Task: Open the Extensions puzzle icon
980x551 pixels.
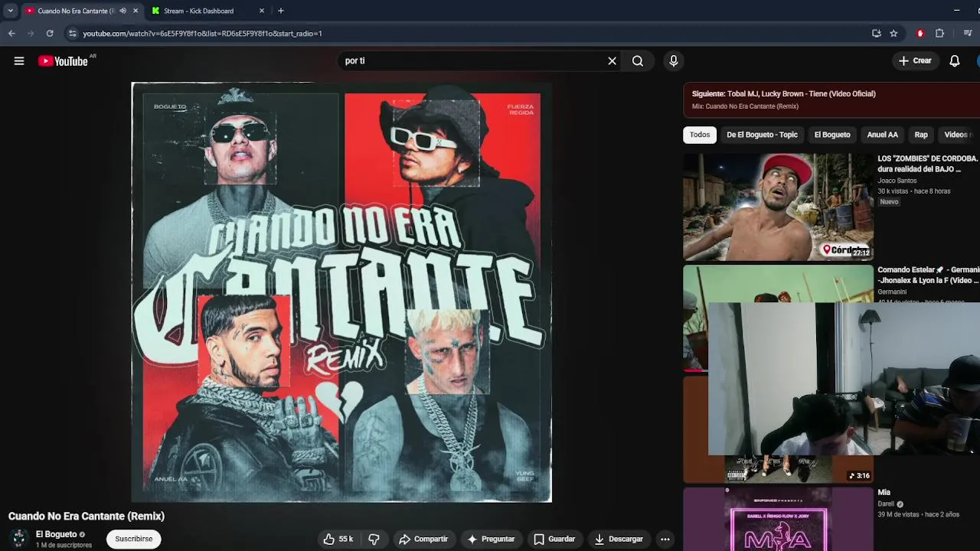Action: tap(939, 34)
